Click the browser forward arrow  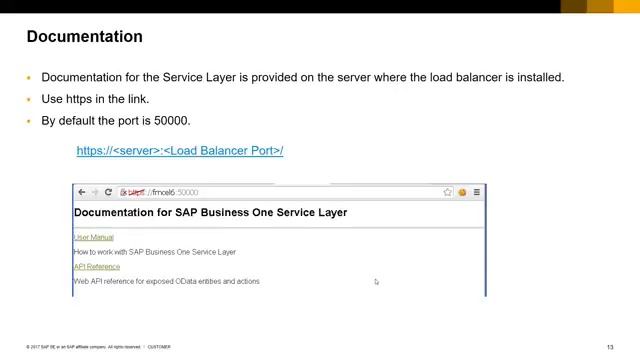coord(95,192)
